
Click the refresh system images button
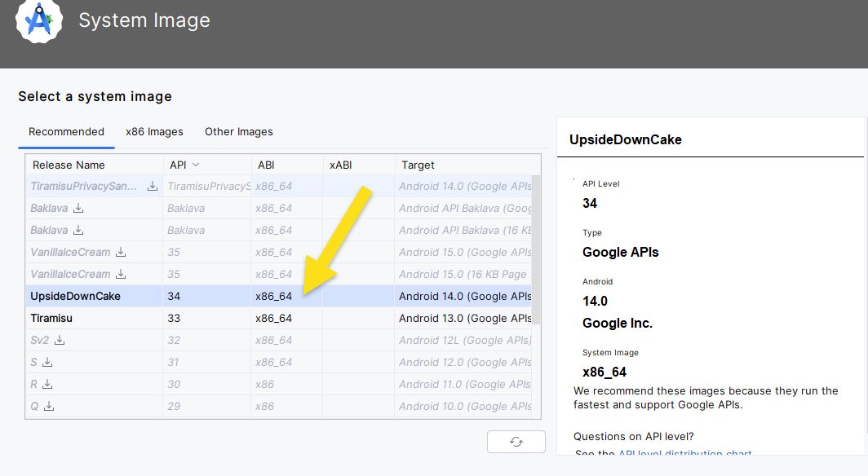pos(516,442)
